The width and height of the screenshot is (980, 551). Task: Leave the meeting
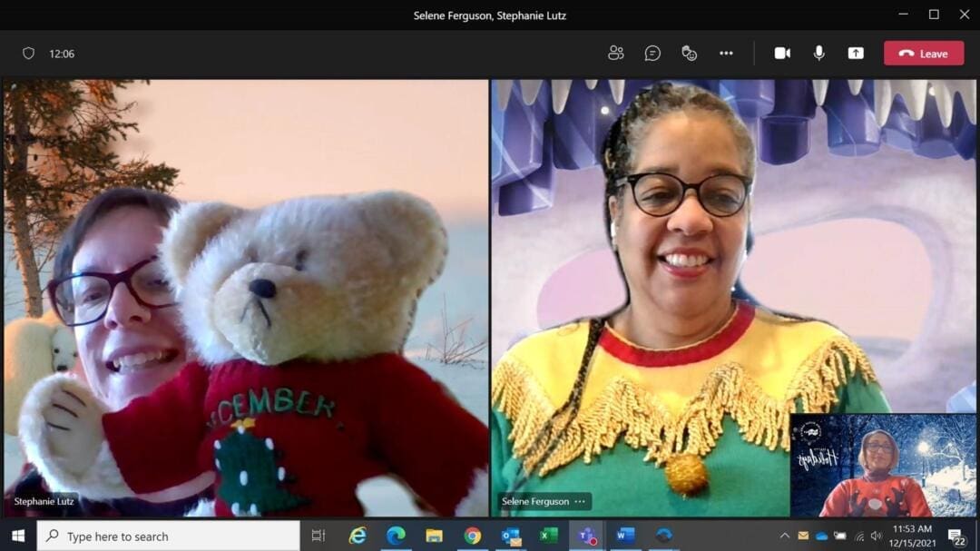point(924,54)
